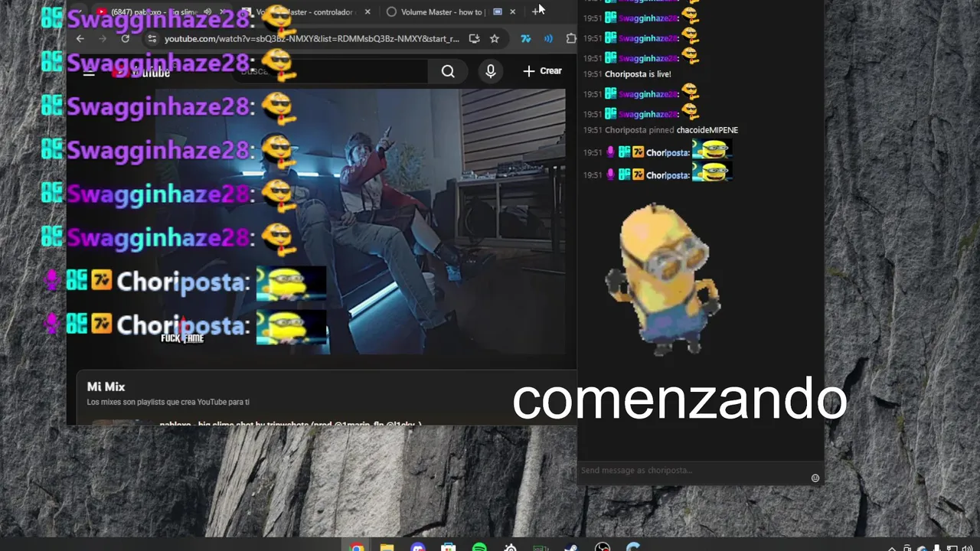Reload the YouTube page

(x=126, y=38)
